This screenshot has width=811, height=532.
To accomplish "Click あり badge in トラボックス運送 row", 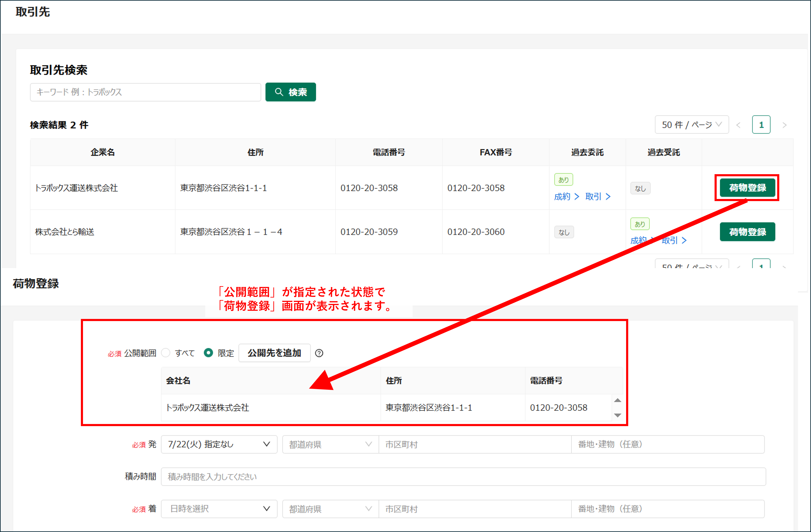I will tap(564, 180).
